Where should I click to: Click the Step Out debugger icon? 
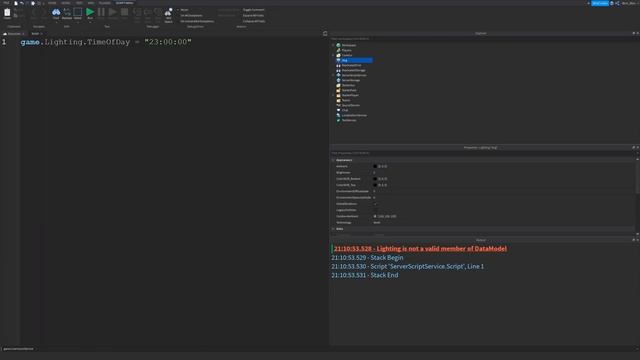coord(158,13)
